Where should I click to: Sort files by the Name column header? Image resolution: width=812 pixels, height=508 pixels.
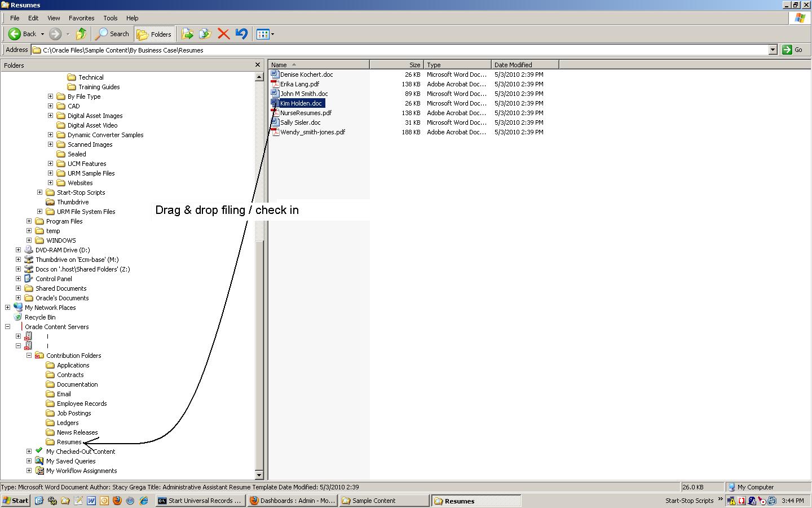click(319, 65)
